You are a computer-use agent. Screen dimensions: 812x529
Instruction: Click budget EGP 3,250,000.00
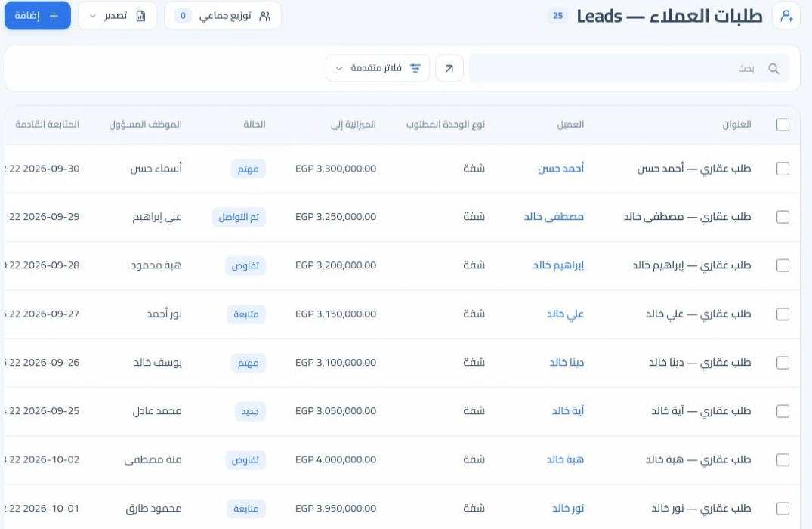(335, 217)
